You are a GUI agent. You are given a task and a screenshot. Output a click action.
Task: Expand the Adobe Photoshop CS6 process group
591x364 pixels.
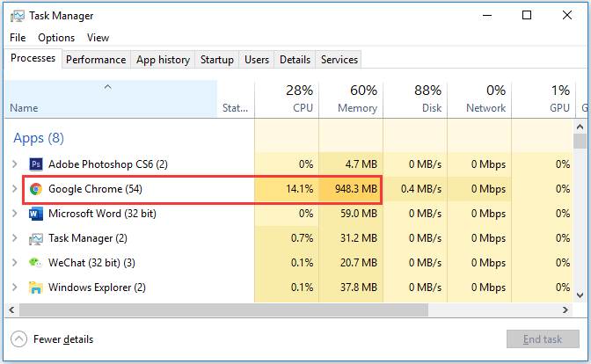[15, 164]
